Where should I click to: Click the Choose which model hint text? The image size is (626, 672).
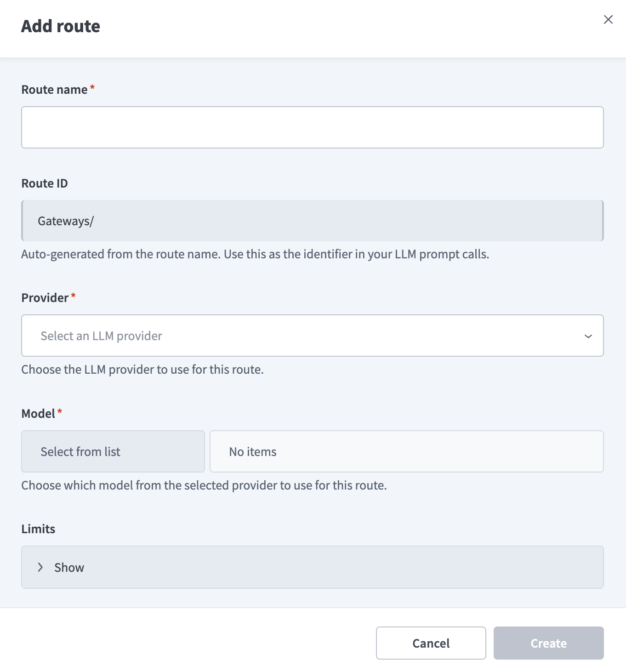pyautogui.click(x=204, y=485)
